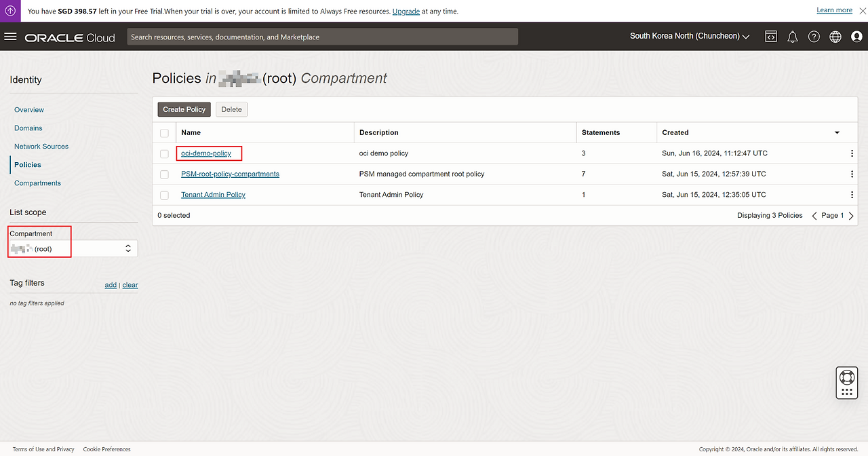The width and height of the screenshot is (868, 456).
Task: Click the grid dots below support widget
Action: [x=846, y=392]
